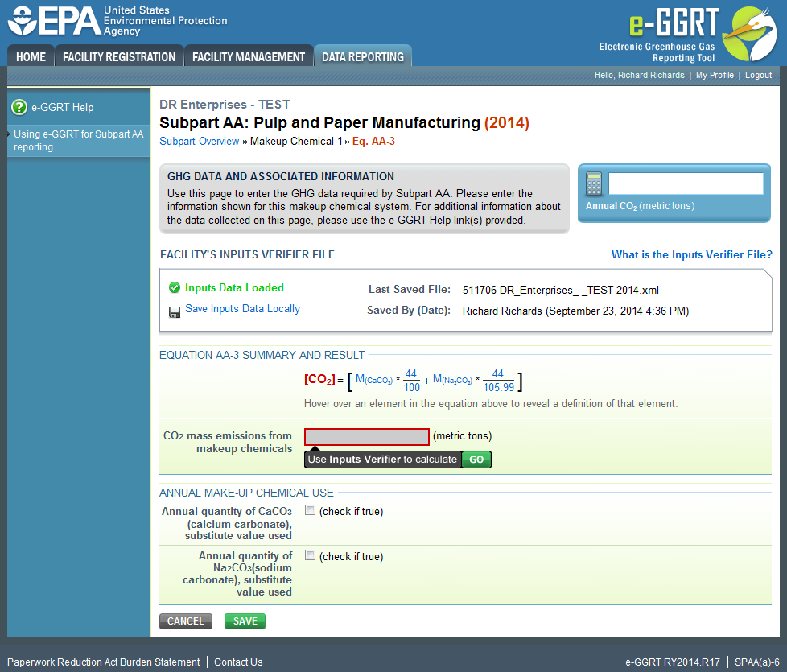Enable the CaCO3 substitute value checkbox
This screenshot has width=787, height=672.
310,509
